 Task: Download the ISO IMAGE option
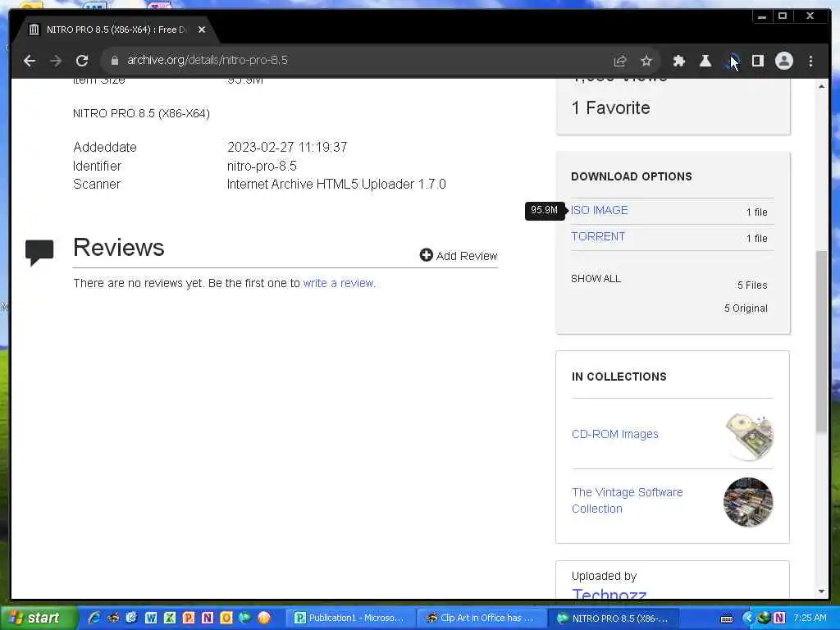click(x=599, y=210)
